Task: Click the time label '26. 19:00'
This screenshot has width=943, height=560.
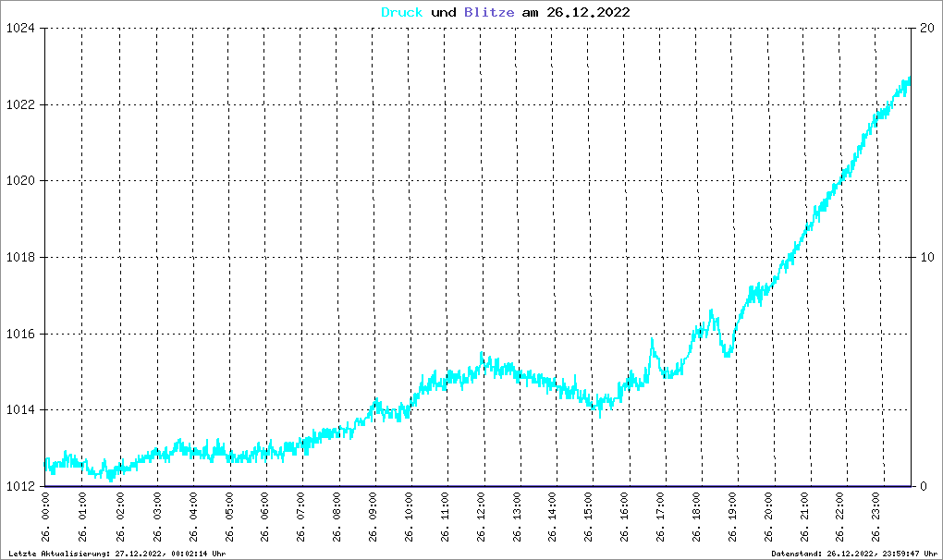Action: click(x=732, y=517)
